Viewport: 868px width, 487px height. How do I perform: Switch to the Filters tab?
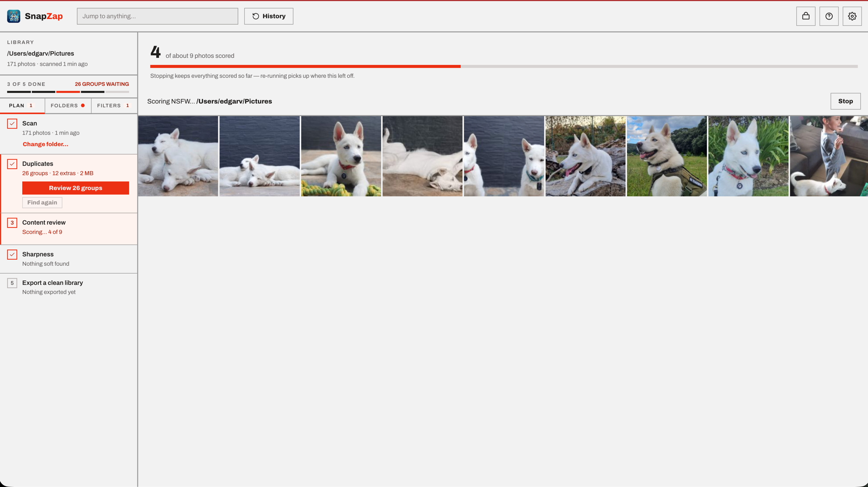(114, 106)
